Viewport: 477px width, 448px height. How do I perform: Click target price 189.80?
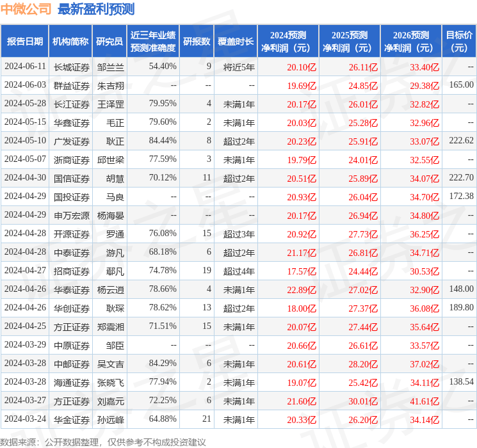pos(462,307)
